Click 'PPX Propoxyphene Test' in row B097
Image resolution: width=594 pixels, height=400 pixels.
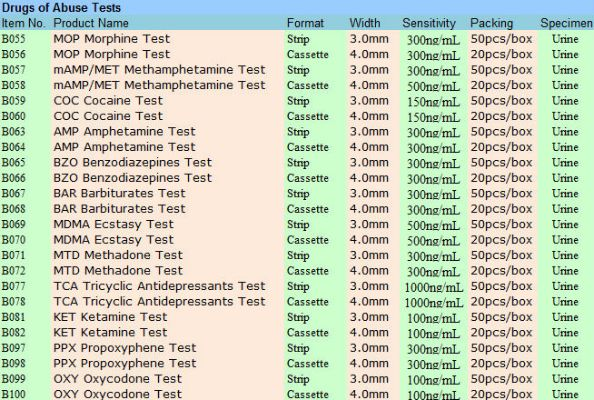click(x=125, y=348)
